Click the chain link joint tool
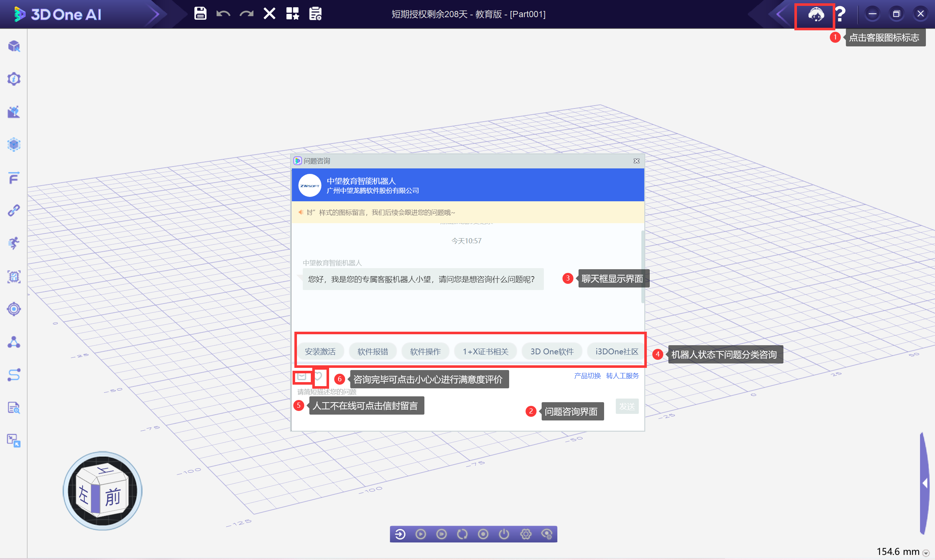The height and width of the screenshot is (560, 935). coord(14,210)
